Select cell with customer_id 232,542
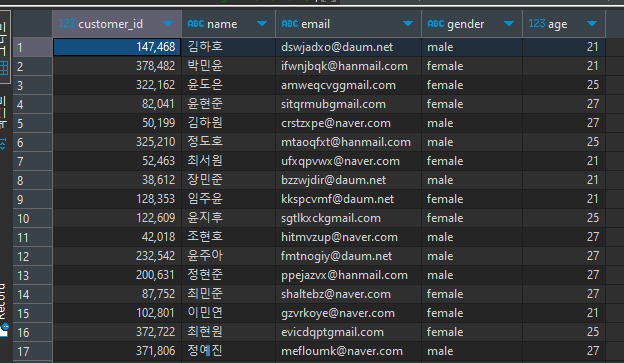This screenshot has width=624, height=363. pyautogui.click(x=117, y=256)
